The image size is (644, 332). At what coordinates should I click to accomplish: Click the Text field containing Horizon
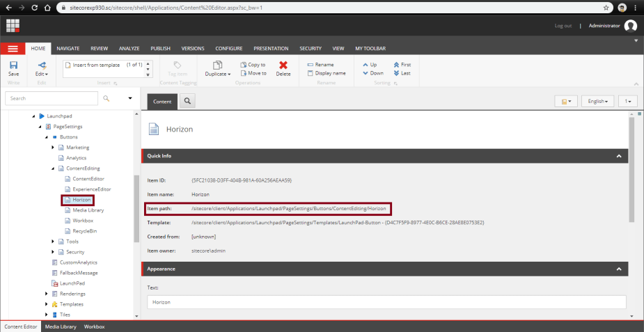(386, 302)
